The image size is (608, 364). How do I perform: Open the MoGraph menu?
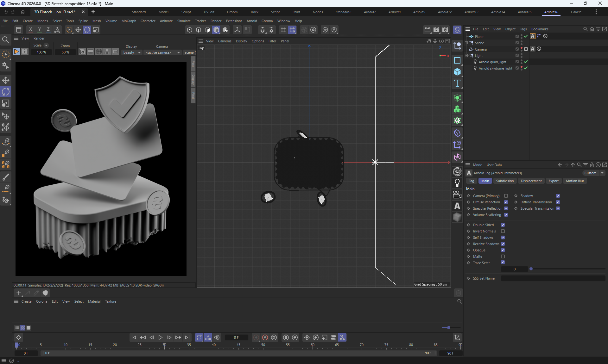click(129, 21)
